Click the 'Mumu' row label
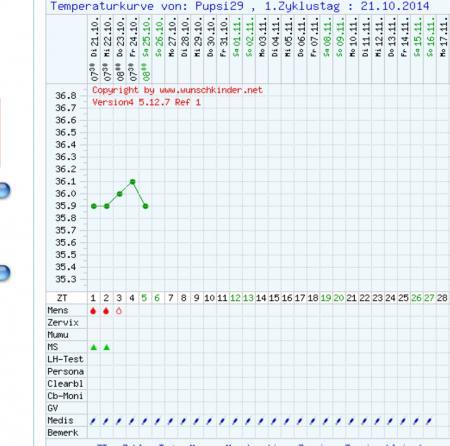Image resolution: width=450 pixels, height=446 pixels. tap(58, 335)
